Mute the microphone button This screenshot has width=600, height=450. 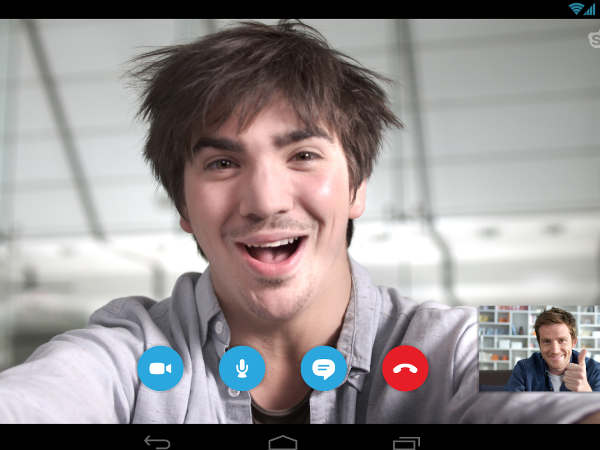(x=242, y=369)
